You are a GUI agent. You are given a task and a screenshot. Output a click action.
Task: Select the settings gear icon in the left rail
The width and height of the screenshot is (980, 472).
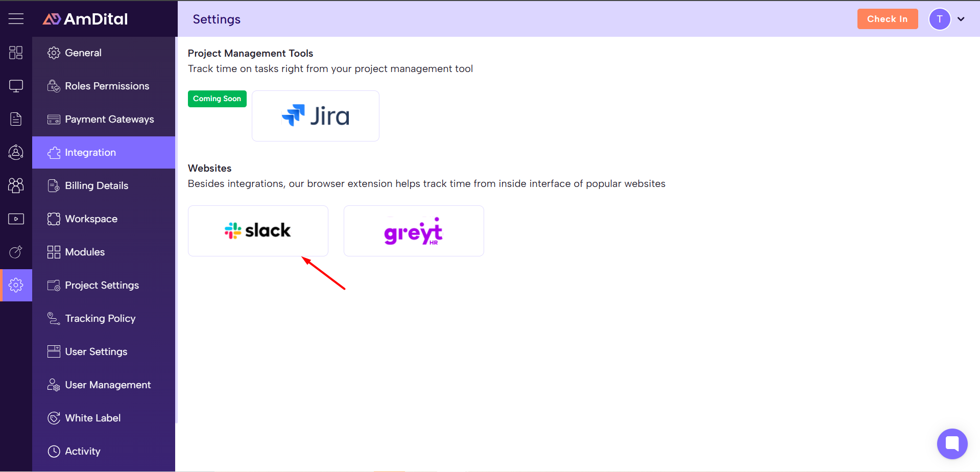pyautogui.click(x=16, y=285)
